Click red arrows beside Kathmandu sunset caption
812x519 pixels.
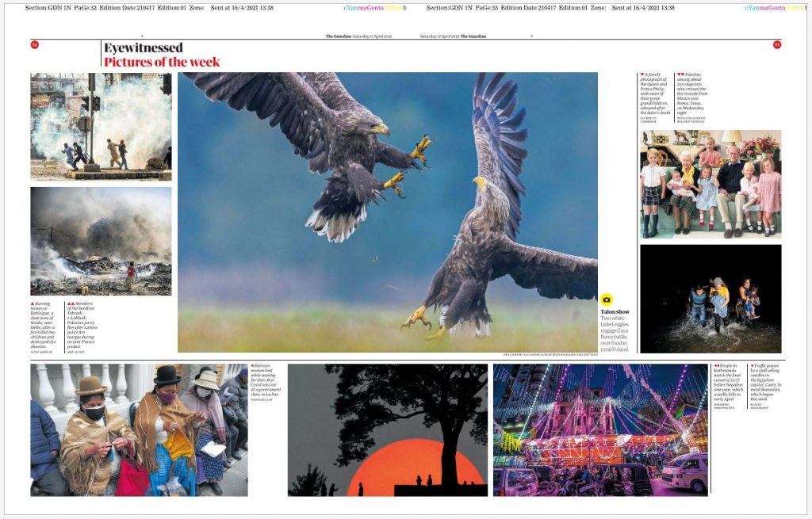717,366
